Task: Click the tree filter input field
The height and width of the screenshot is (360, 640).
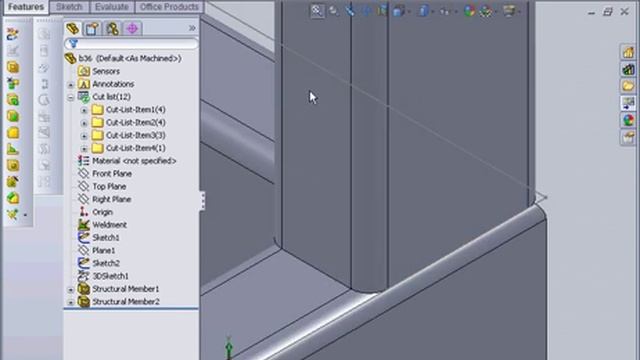Action: pos(131,44)
